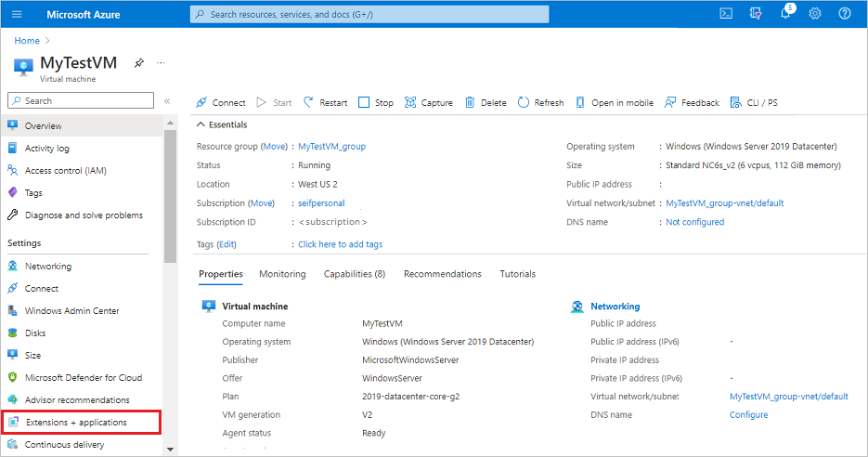Click the help question mark icon
Viewport: 868px width, 457px height.
coord(844,14)
